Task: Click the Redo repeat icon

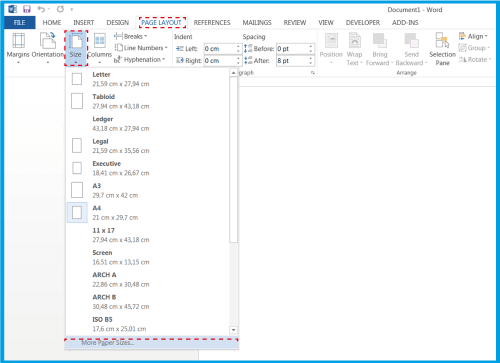Action: 60,9
